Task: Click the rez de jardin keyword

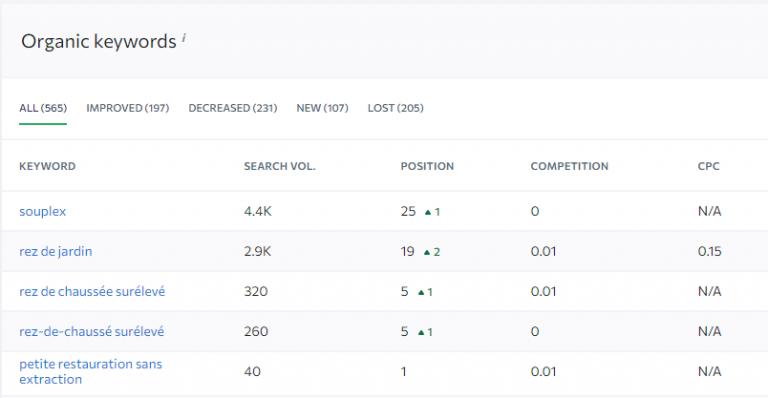Action: click(56, 252)
